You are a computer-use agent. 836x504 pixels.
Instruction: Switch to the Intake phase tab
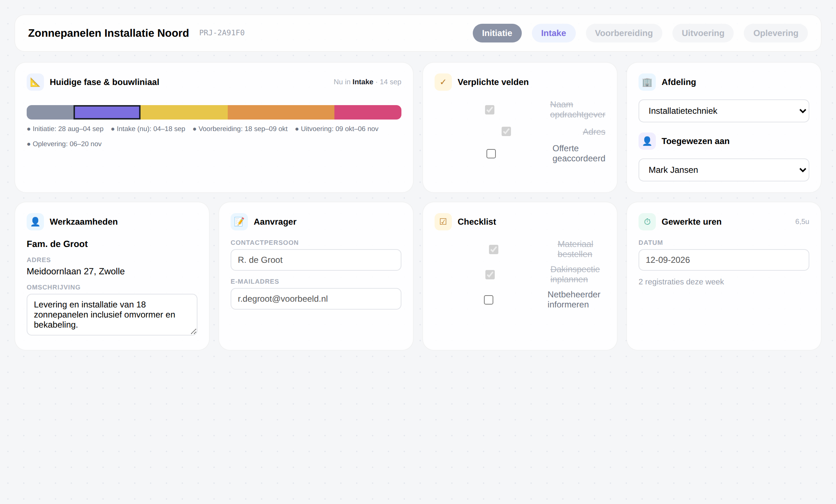[553, 33]
